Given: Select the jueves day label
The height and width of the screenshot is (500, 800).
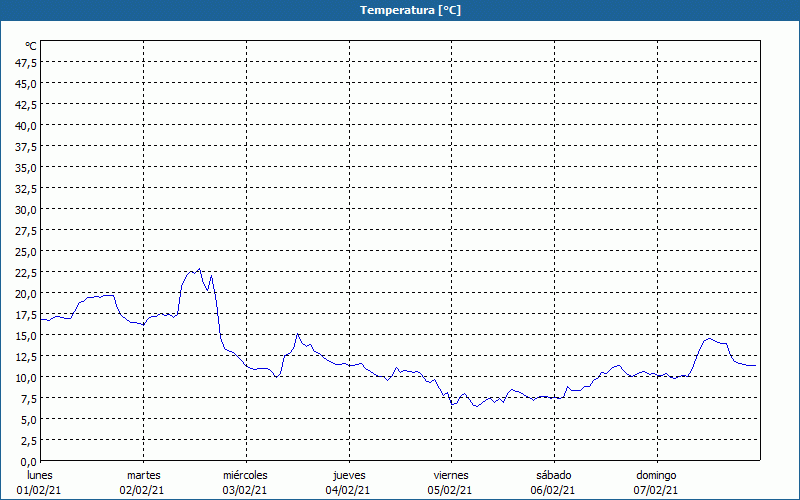Looking at the screenshot, I should tap(349, 475).
